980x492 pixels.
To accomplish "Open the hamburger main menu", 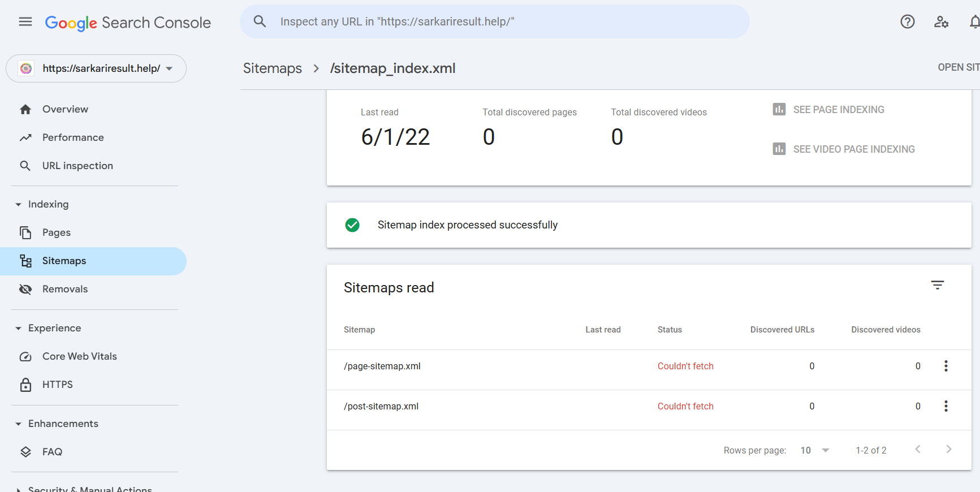I will tap(25, 22).
